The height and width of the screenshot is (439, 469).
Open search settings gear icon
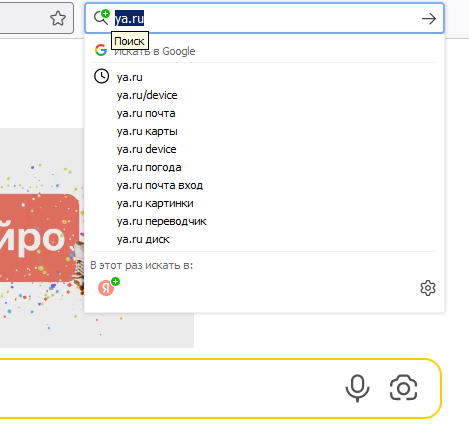(428, 288)
